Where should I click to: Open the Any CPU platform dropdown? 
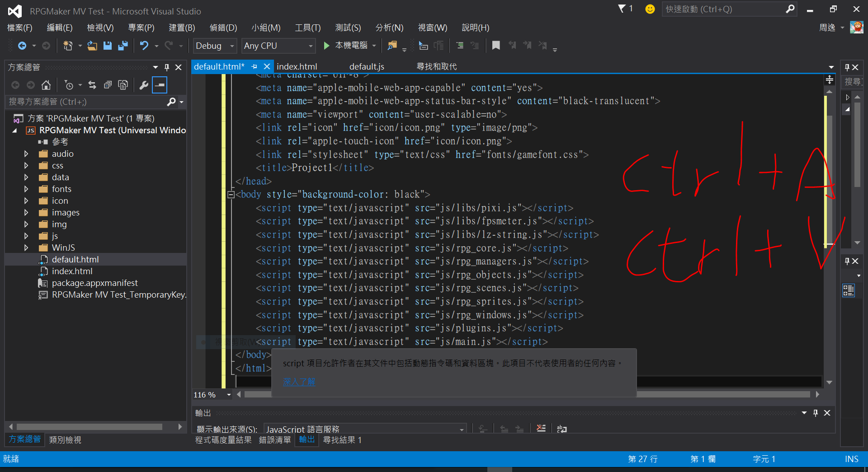[278, 46]
